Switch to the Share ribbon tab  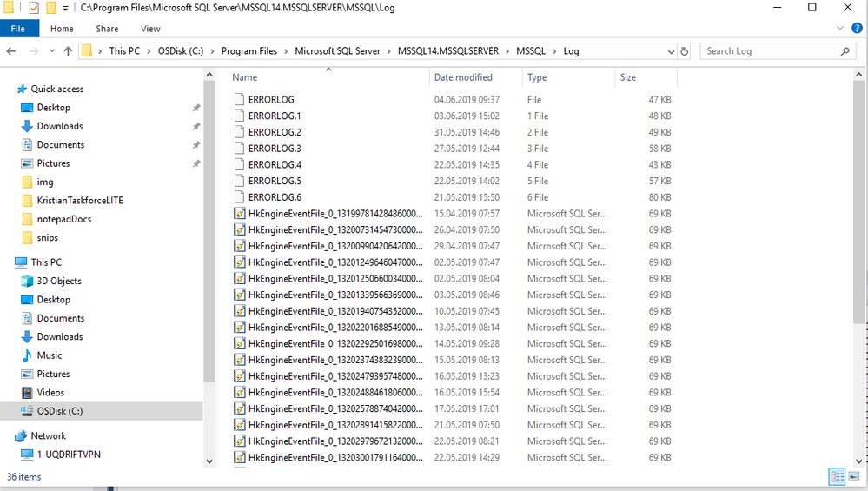tap(107, 29)
